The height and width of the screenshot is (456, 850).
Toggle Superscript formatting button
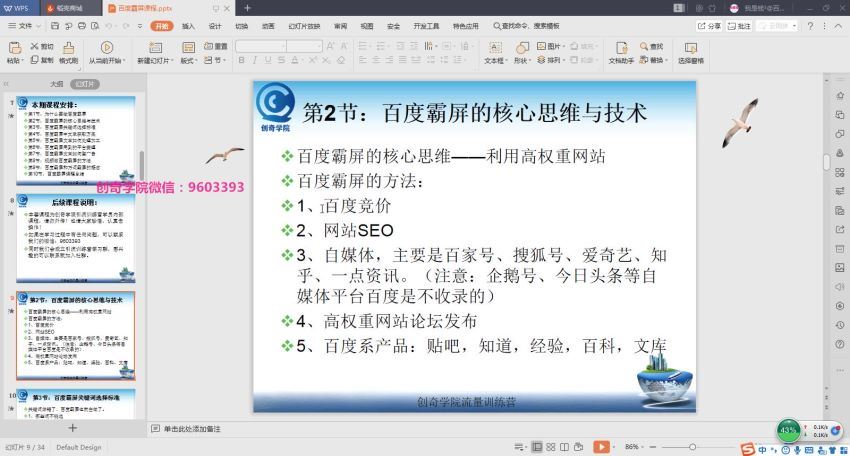313,60
